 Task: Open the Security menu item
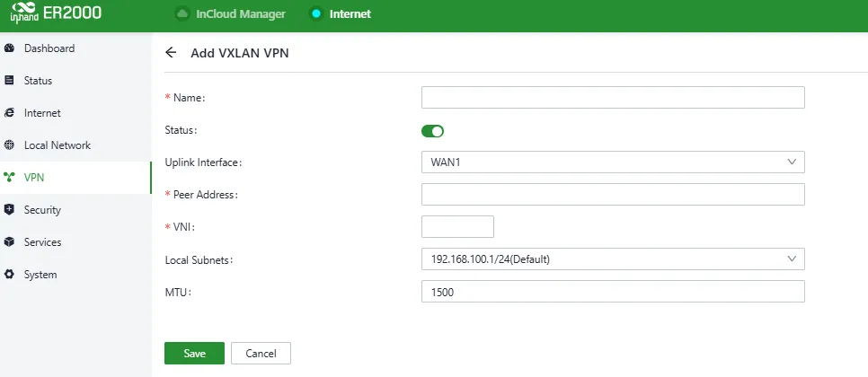75,209
